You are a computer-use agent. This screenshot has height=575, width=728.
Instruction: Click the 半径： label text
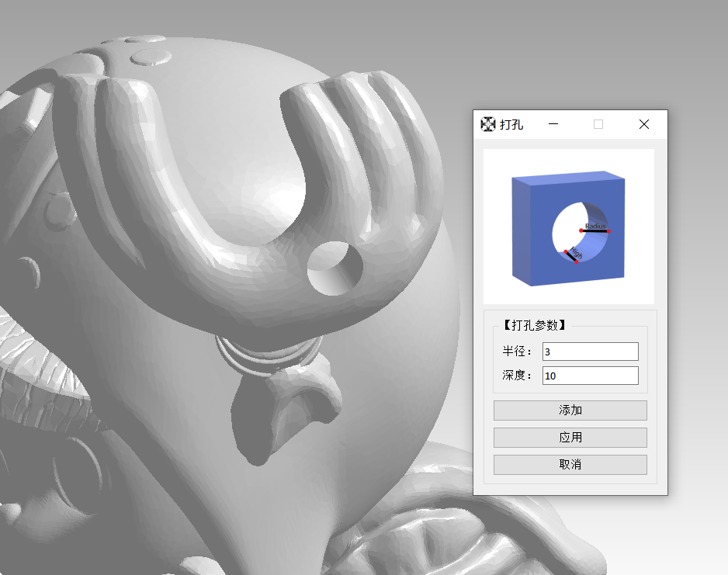[517, 352]
